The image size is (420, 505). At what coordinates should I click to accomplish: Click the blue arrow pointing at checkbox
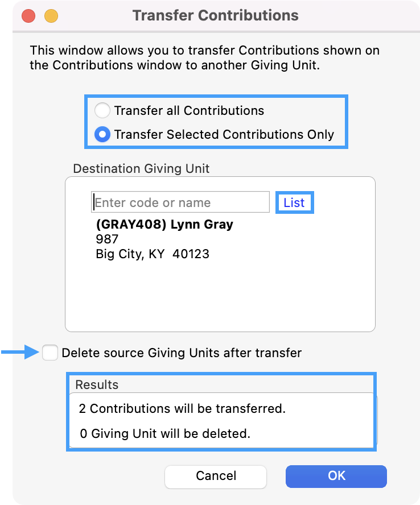[x=20, y=353]
